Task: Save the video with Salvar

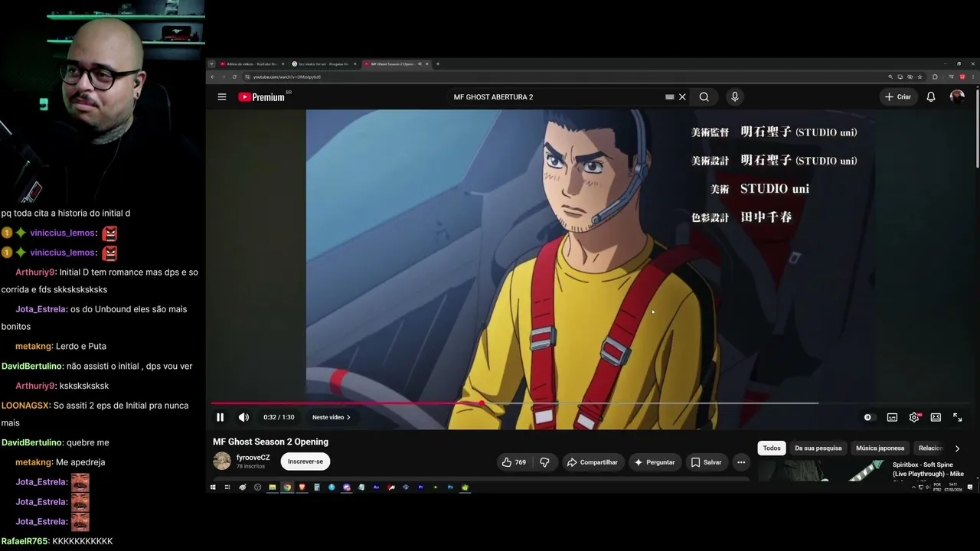Action: [706, 462]
